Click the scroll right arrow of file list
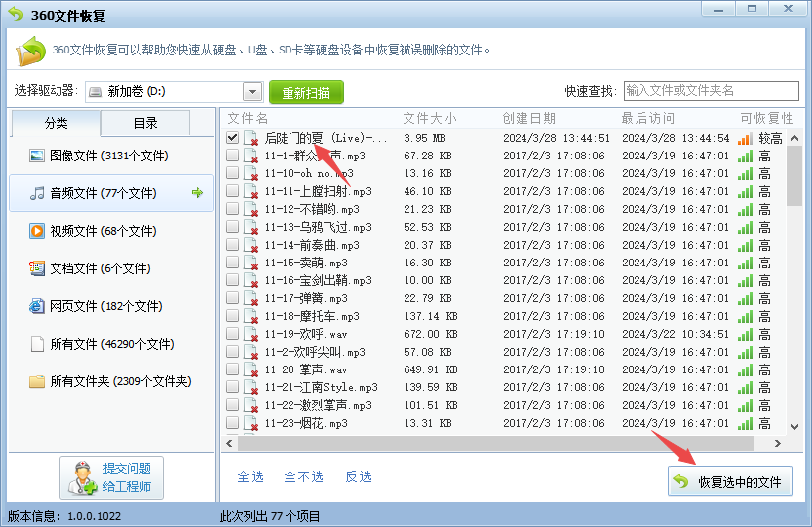Image resolution: width=812 pixels, height=527 pixels. 778,443
